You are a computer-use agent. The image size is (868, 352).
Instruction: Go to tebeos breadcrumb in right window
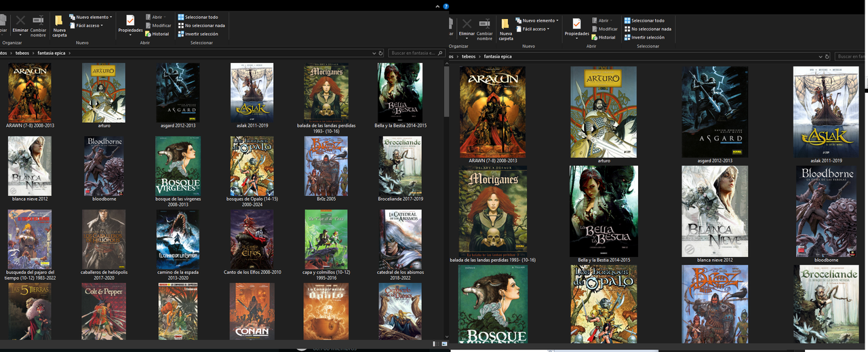click(469, 56)
